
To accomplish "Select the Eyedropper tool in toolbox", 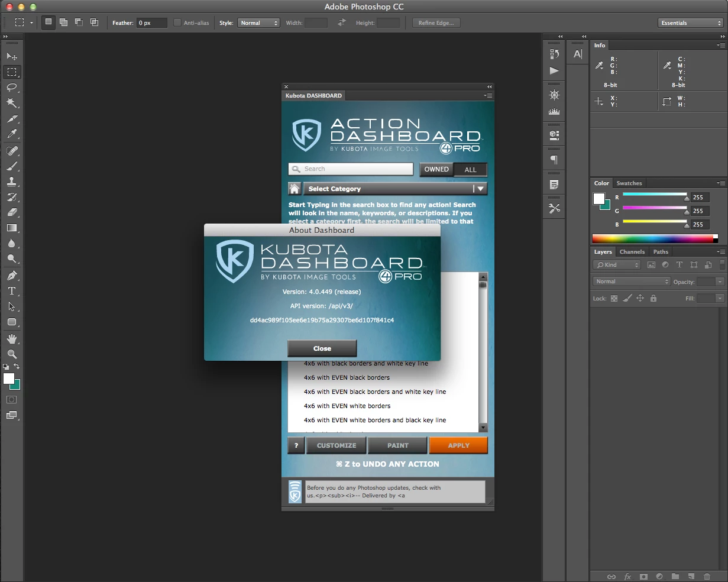I will tap(12, 134).
